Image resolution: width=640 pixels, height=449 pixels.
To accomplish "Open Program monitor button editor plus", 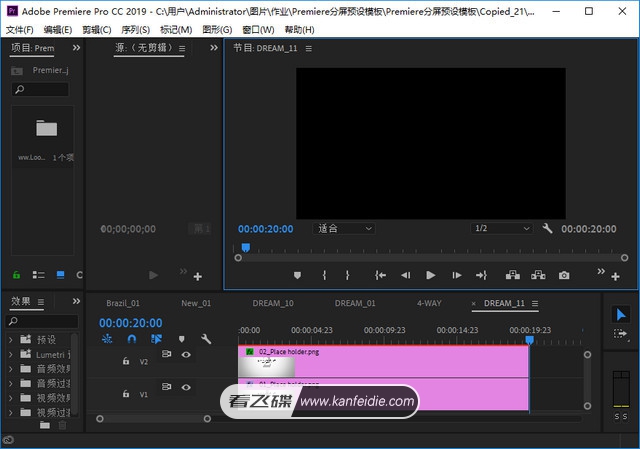I will [616, 277].
